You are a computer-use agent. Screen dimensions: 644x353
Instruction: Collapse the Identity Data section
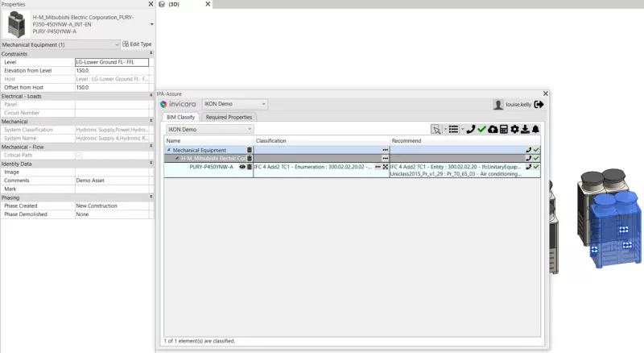coord(151,164)
